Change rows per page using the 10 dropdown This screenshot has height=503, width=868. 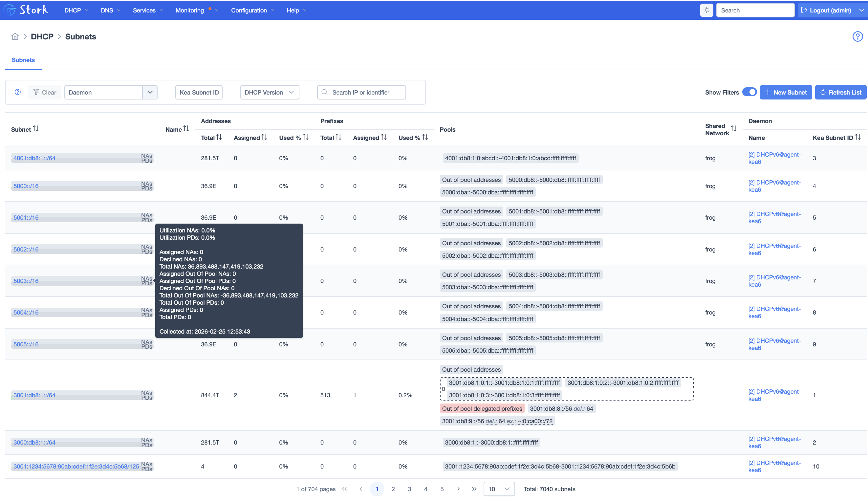point(499,489)
